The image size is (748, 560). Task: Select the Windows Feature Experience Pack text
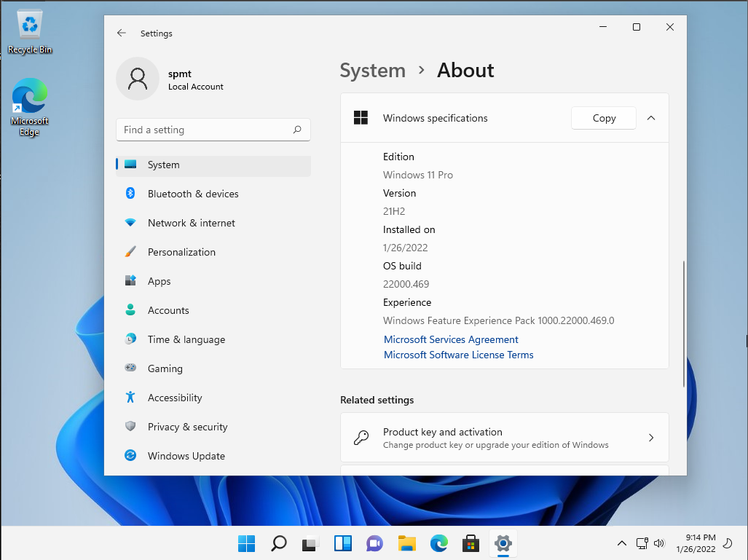point(498,320)
